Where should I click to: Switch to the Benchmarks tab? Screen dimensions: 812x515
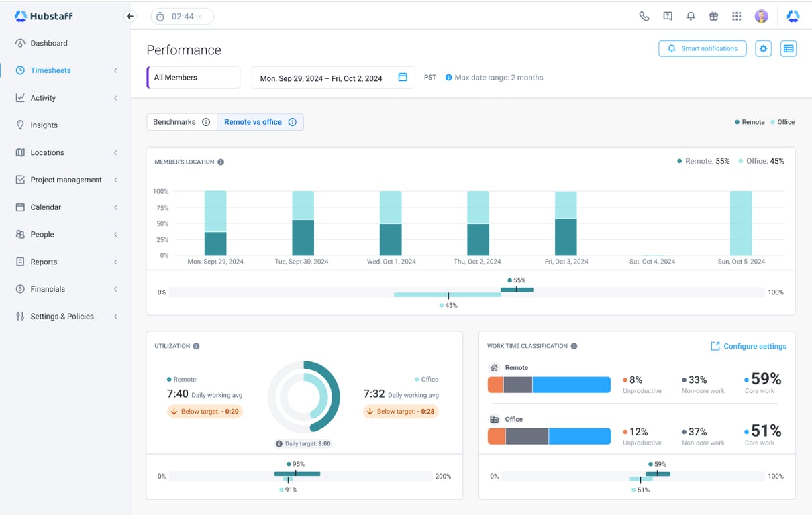pyautogui.click(x=174, y=122)
